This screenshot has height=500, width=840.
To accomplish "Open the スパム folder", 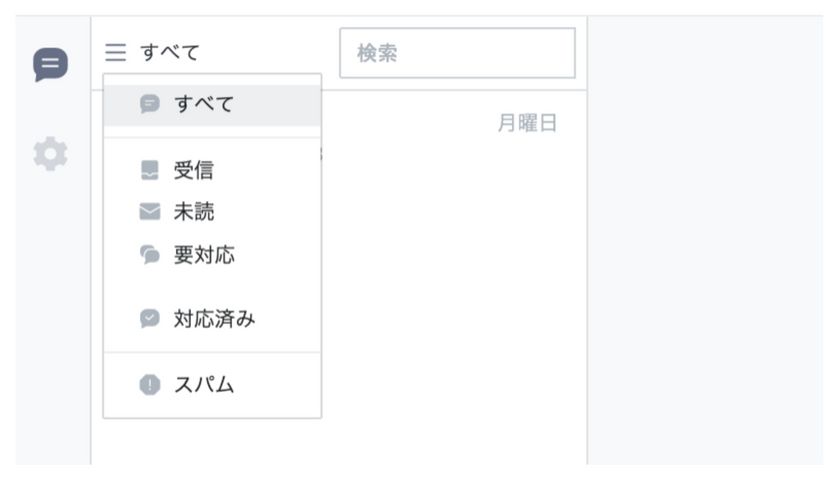I will pos(213,385).
